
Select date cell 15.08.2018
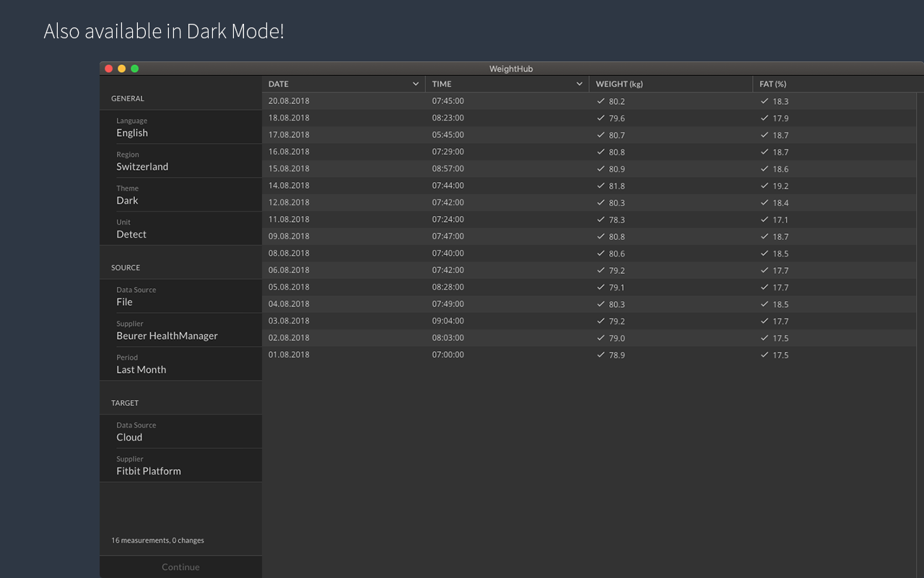coord(289,168)
